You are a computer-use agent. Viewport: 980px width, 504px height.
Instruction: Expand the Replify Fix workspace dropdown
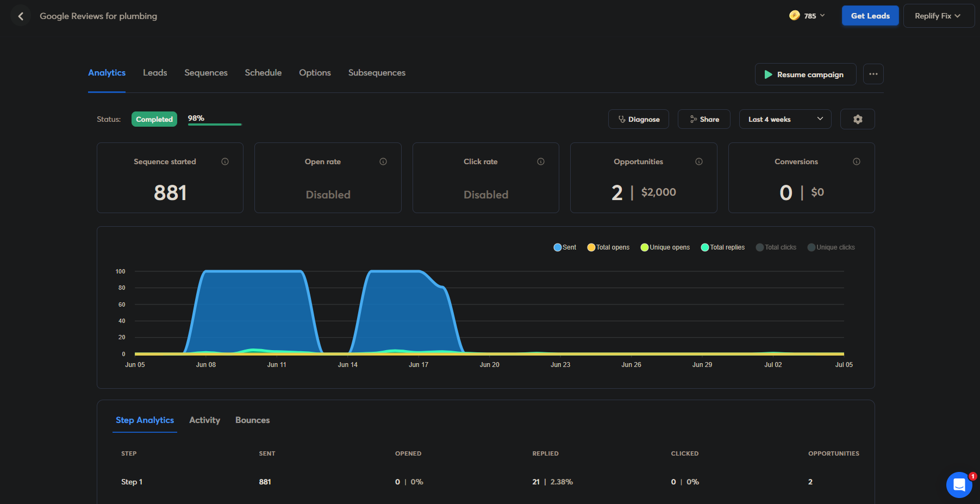pos(938,16)
